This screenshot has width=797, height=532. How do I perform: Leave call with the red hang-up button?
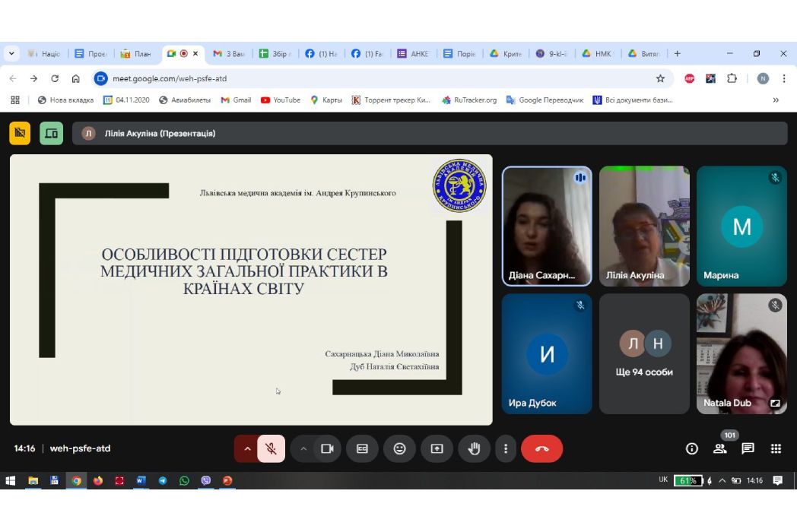(x=541, y=448)
